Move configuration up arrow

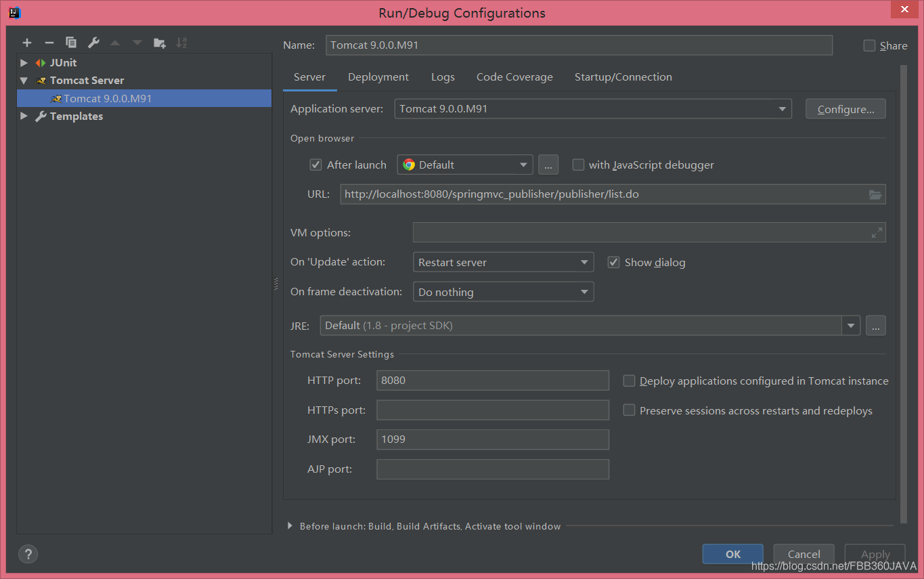click(115, 43)
